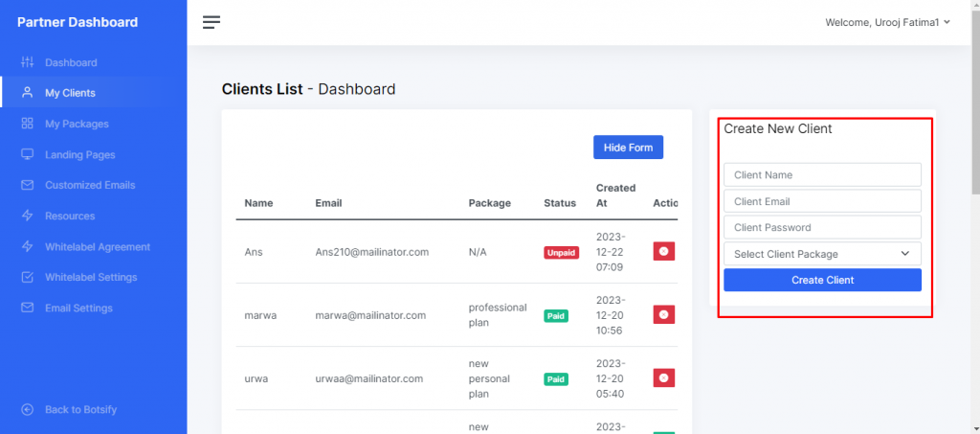
Task: Focus the Client Email field
Action: (x=822, y=201)
